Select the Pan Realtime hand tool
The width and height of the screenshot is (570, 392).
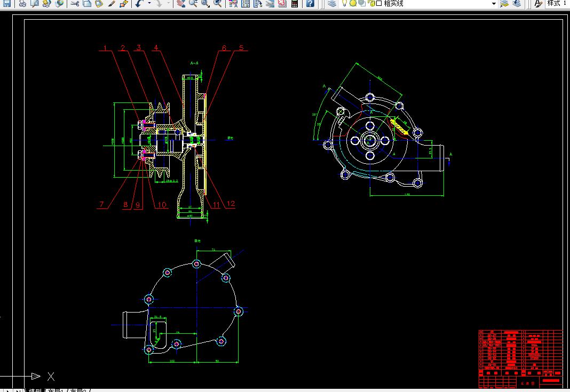click(181, 3)
